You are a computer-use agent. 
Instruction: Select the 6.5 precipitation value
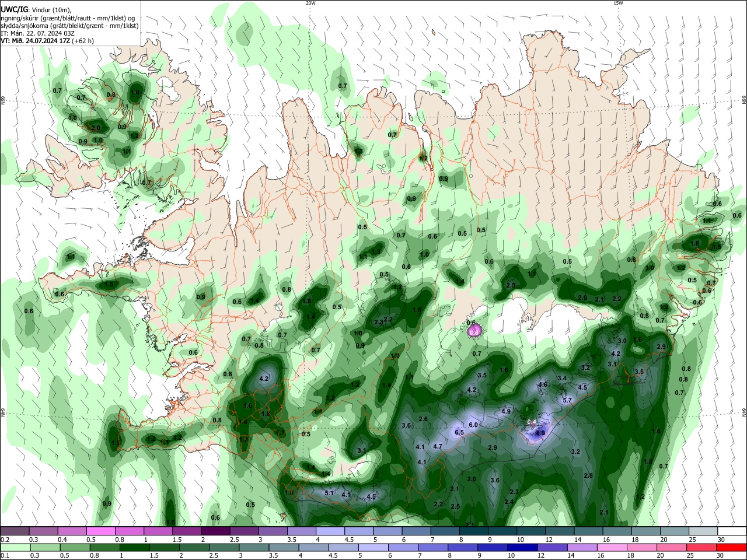(x=459, y=432)
